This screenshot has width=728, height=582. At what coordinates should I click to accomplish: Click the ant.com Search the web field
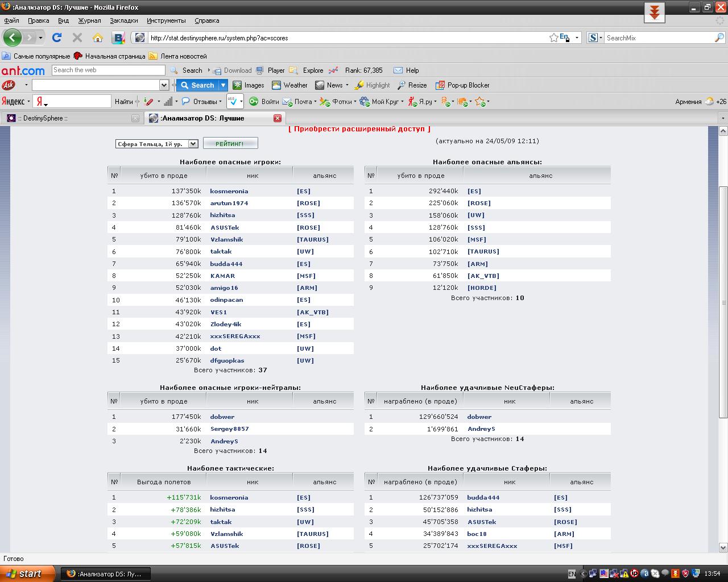[x=108, y=70]
